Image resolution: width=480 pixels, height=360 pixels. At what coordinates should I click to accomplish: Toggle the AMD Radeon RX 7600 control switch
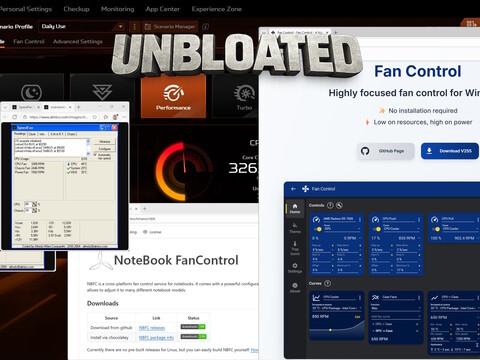click(x=318, y=229)
